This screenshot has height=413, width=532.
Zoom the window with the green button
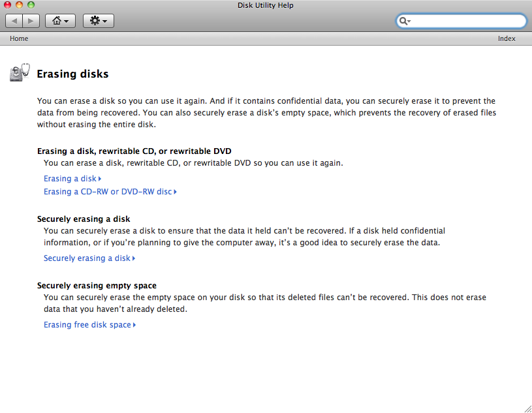click(31, 5)
